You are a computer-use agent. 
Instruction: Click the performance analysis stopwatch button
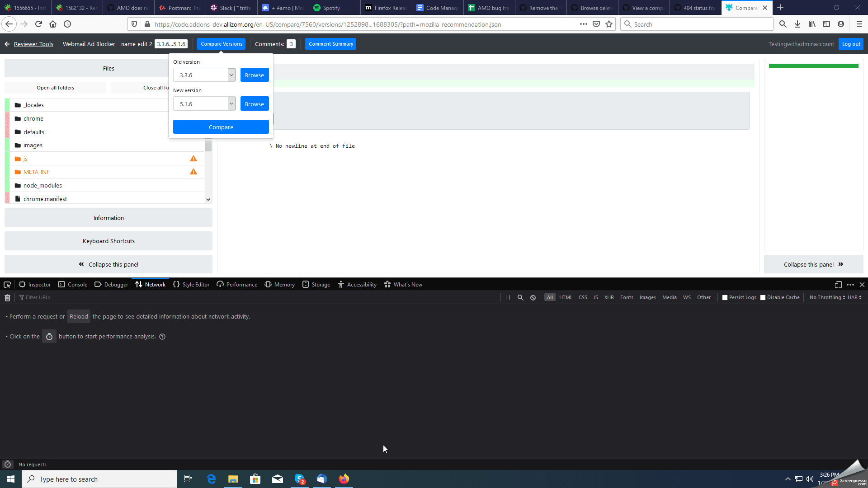49,337
